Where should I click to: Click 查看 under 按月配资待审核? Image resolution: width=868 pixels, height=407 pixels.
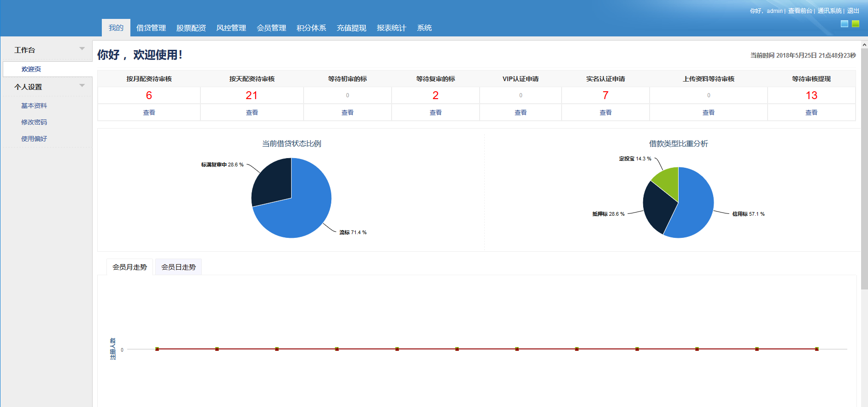tap(149, 112)
